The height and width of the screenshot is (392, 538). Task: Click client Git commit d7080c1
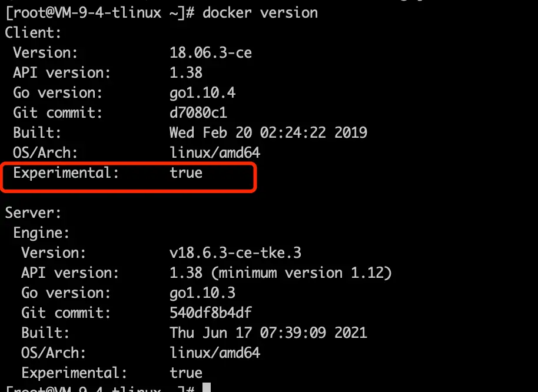point(198,113)
